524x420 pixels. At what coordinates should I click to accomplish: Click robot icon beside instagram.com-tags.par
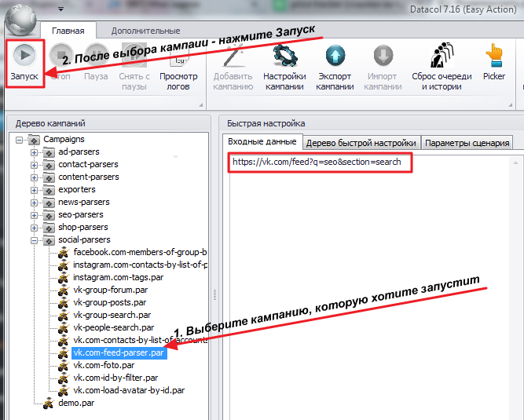(64, 277)
